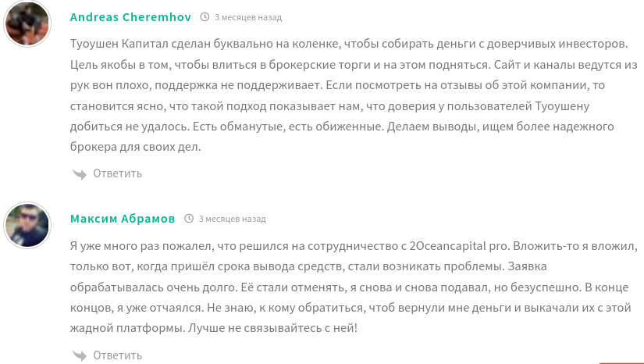Click the phrase "Я уже много раз пожалел"
Screen dimensions: 644x364
tap(133, 247)
